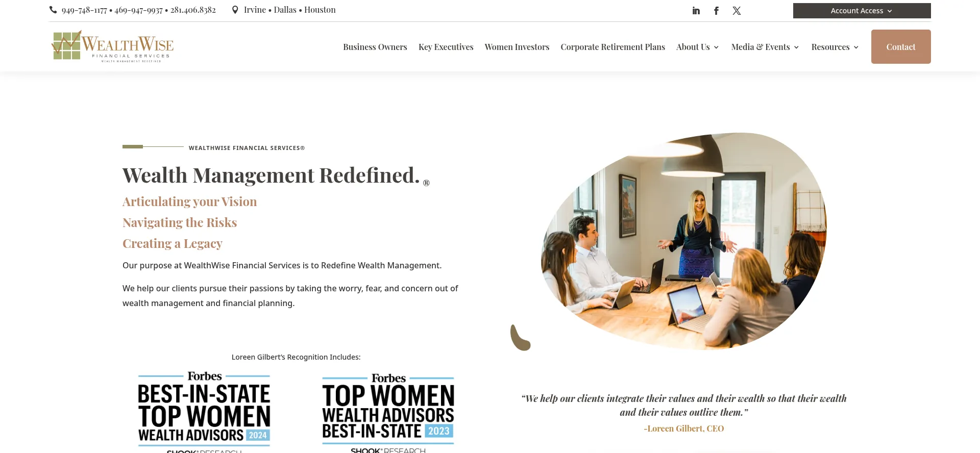
Task: Call the Dallas number 469-947-9937
Action: click(x=138, y=10)
